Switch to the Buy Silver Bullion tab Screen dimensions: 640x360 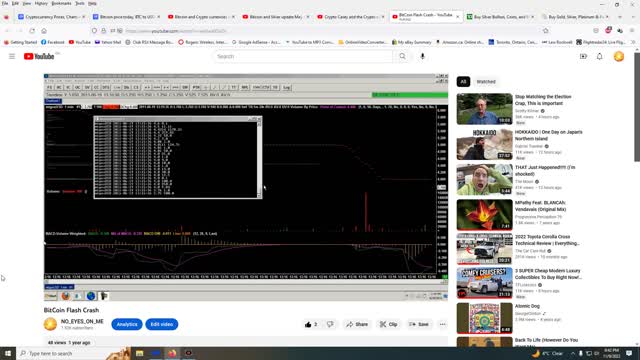(x=500, y=17)
